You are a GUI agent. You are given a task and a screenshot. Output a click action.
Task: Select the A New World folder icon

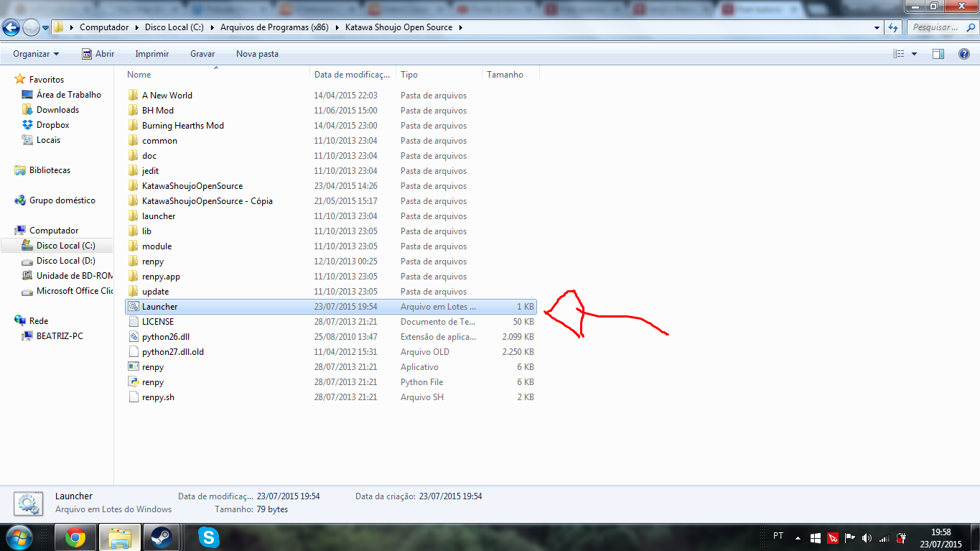(133, 95)
